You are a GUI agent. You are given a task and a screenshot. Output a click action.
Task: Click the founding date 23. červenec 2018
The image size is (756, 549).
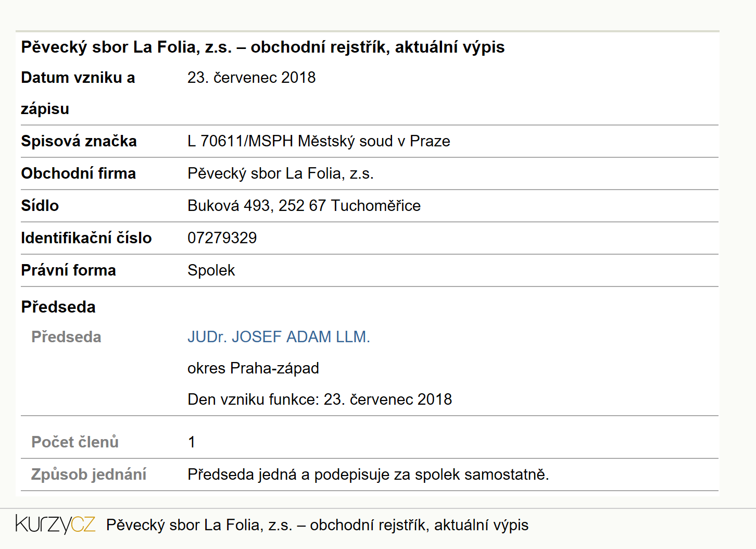[251, 78]
